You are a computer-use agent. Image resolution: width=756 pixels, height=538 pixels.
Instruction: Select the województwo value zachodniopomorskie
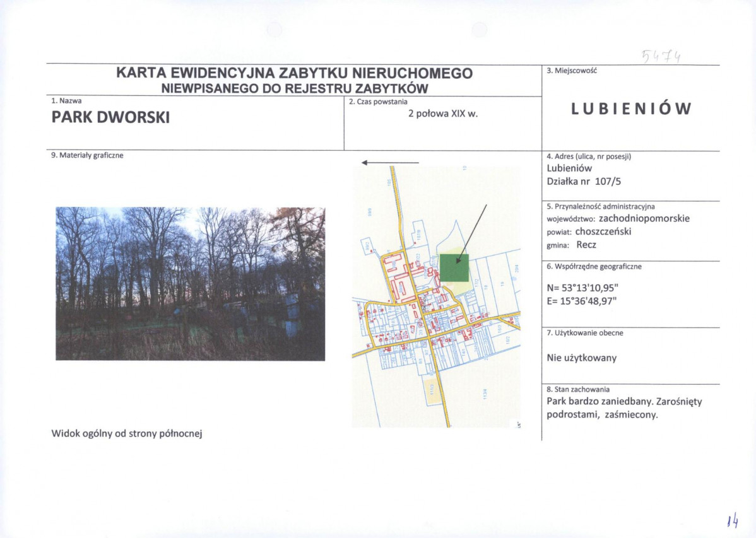[644, 218]
